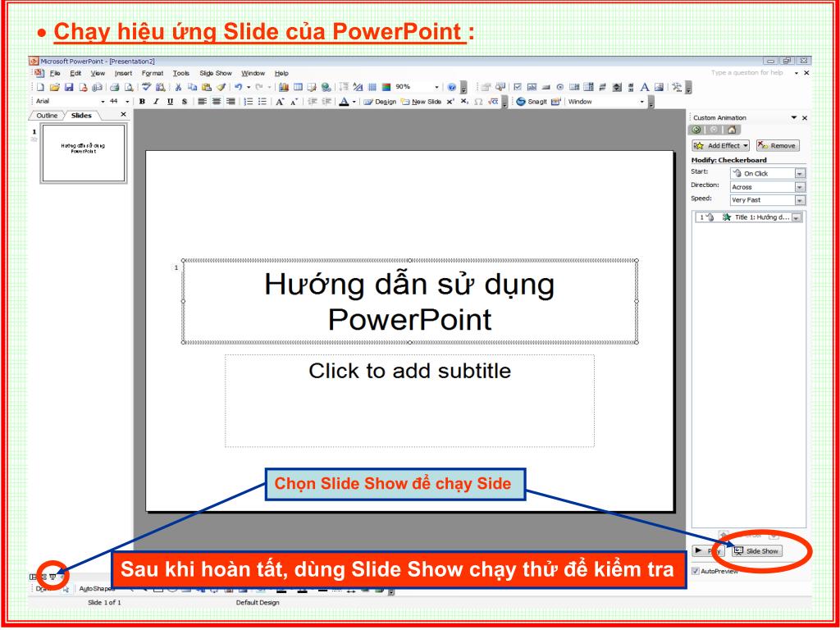
Task: Insert a label control (A icon)
Action: coord(645,87)
